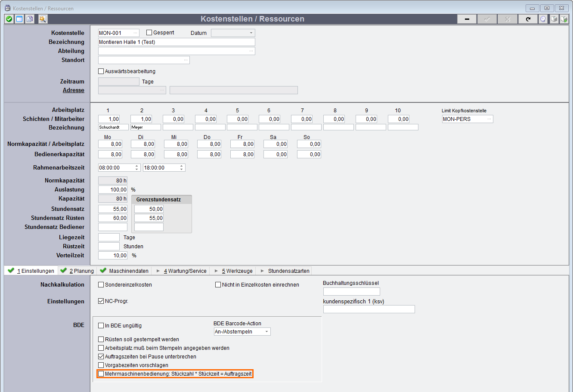Click the Grenzstundensatz panel header
Image resolution: width=573 pixels, height=392 pixels.
click(161, 200)
